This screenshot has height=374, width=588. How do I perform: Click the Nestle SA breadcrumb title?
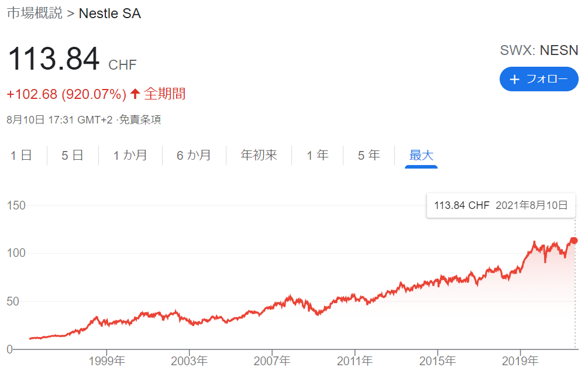pyautogui.click(x=110, y=13)
